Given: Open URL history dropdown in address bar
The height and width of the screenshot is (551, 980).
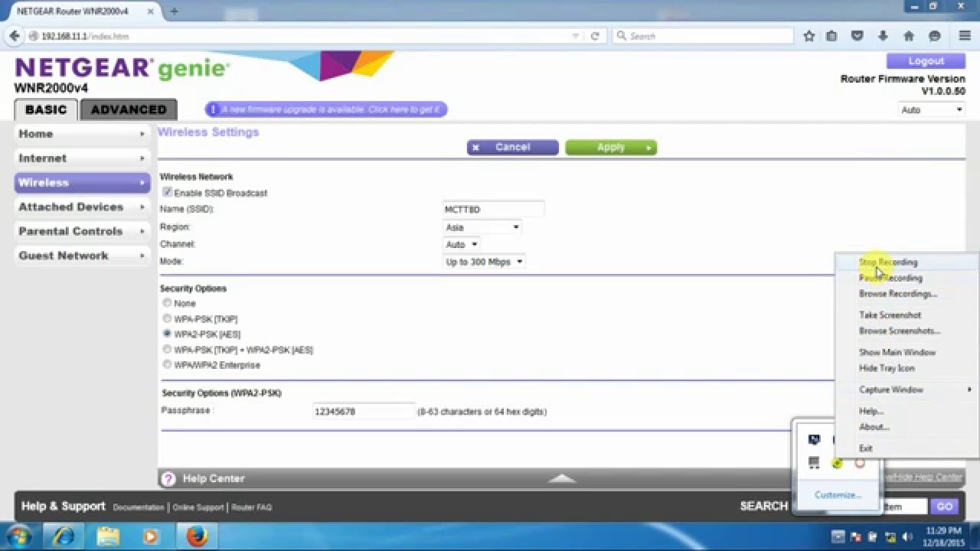Looking at the screenshot, I should 576,36.
